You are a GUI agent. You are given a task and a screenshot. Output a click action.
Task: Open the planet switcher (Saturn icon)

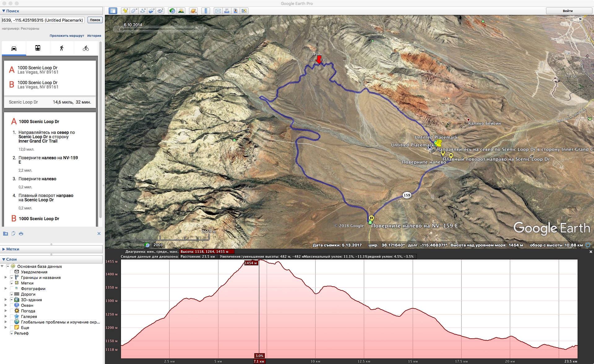[x=193, y=11]
